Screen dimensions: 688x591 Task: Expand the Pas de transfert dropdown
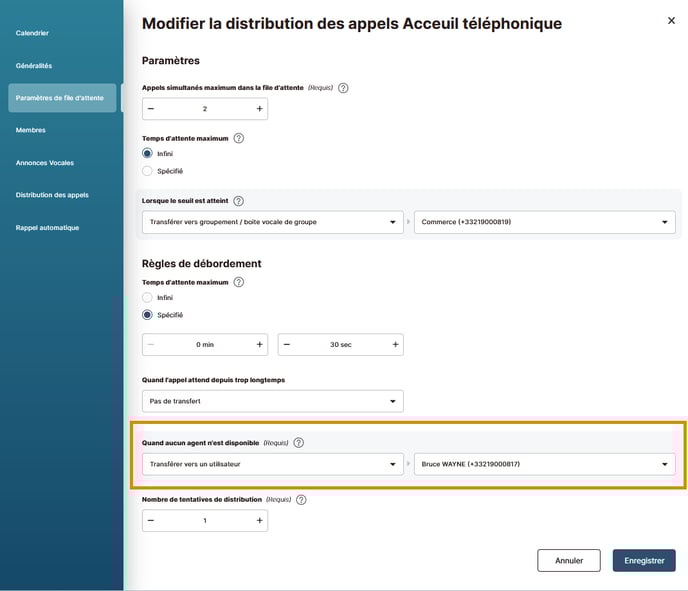272,401
